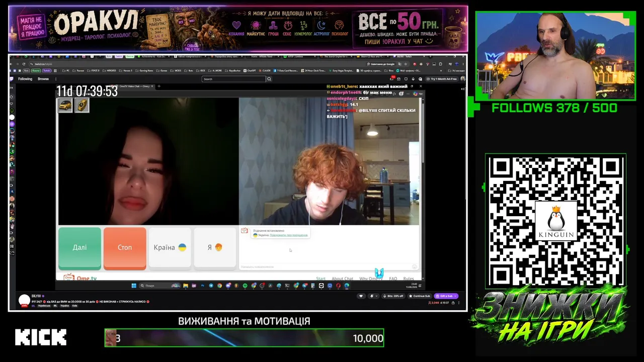Viewport: 644px width, 362px height.
Task: Click the Continue Sub button
Action: pyautogui.click(x=420, y=296)
